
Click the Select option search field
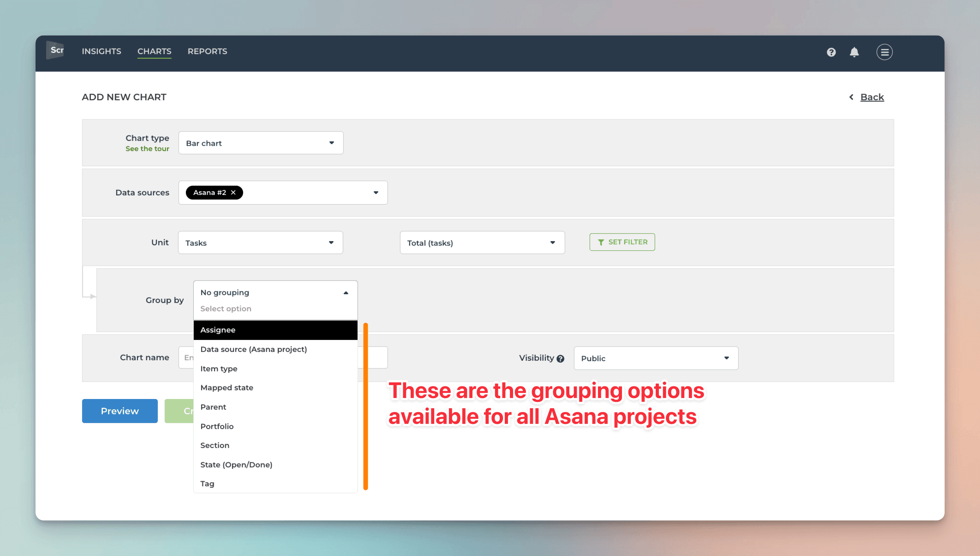coord(275,308)
